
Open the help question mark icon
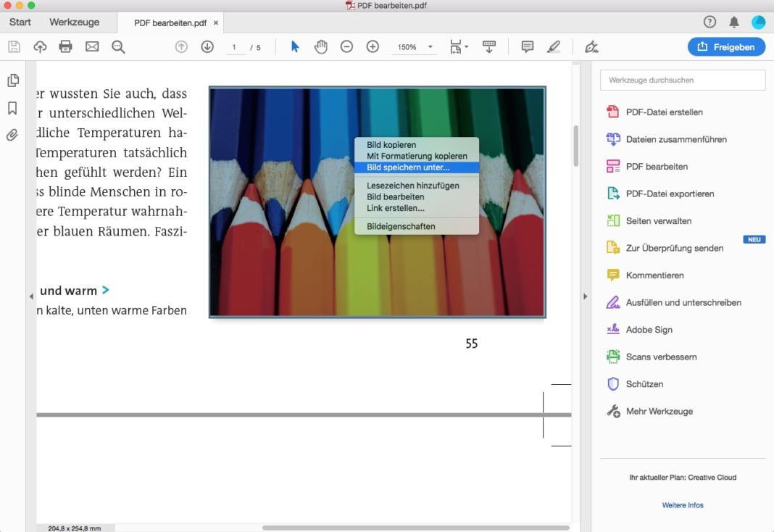[709, 22]
